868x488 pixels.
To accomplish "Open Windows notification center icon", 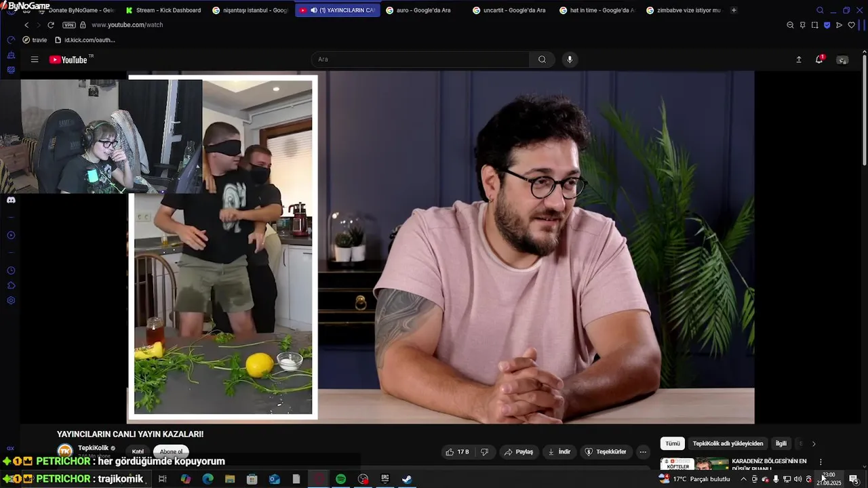I will click(x=853, y=479).
